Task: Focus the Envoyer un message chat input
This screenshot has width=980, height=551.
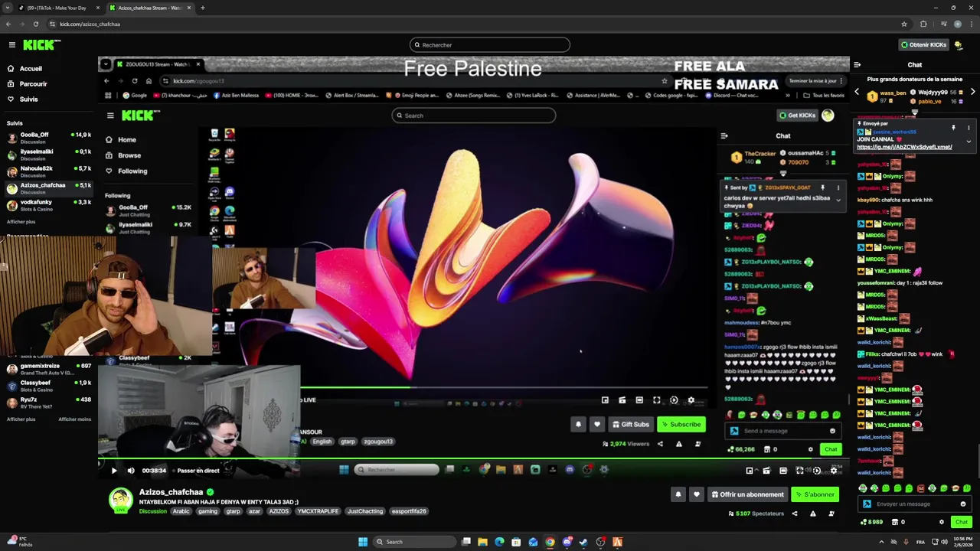Action: 915,504
